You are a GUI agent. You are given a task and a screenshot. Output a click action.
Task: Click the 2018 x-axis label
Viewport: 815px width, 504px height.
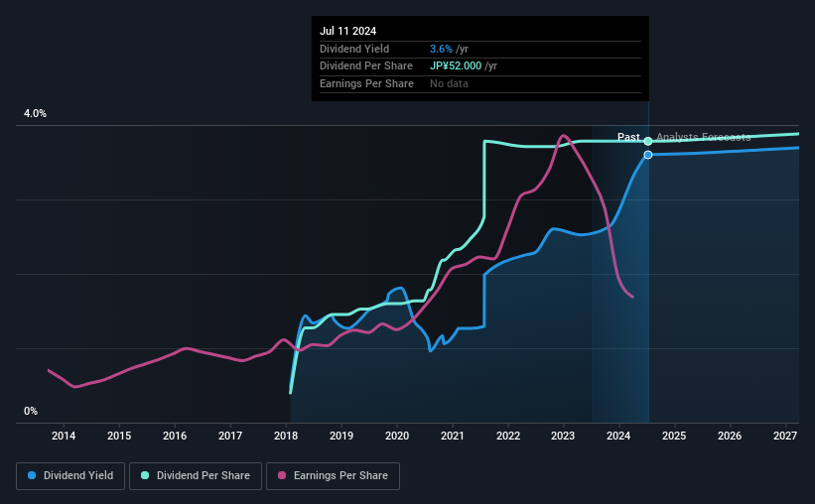(286, 436)
